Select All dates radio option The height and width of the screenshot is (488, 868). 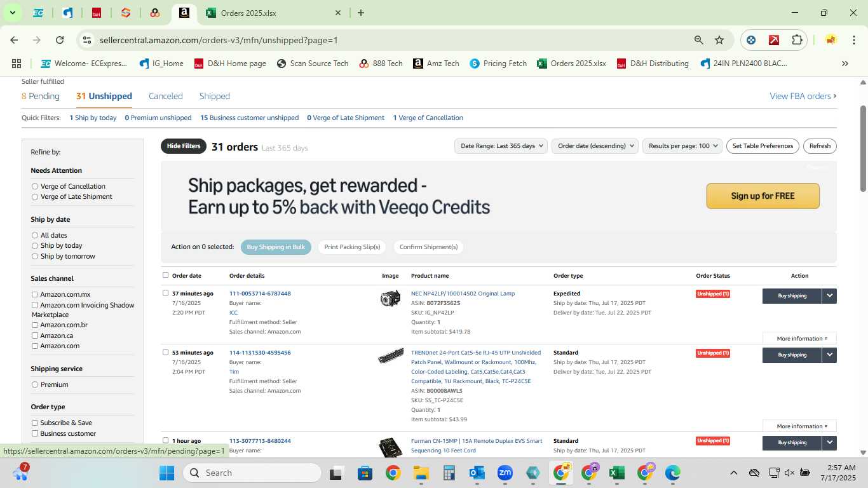(35, 235)
